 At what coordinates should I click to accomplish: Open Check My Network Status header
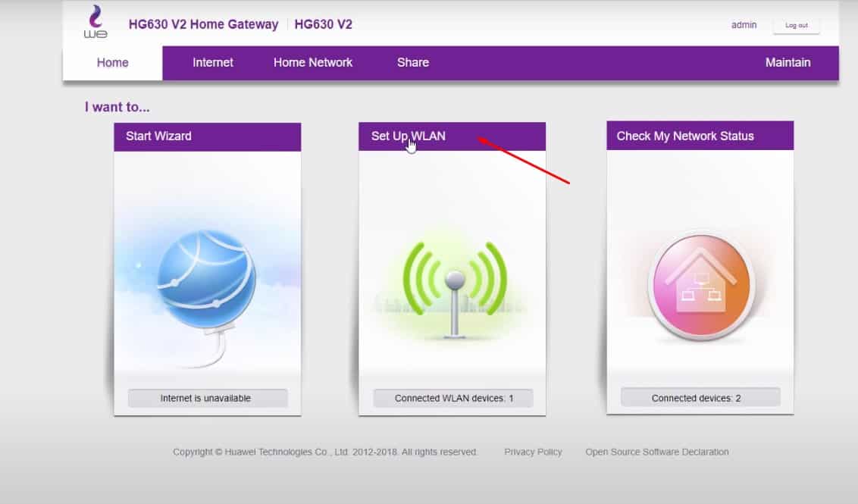[x=700, y=136]
